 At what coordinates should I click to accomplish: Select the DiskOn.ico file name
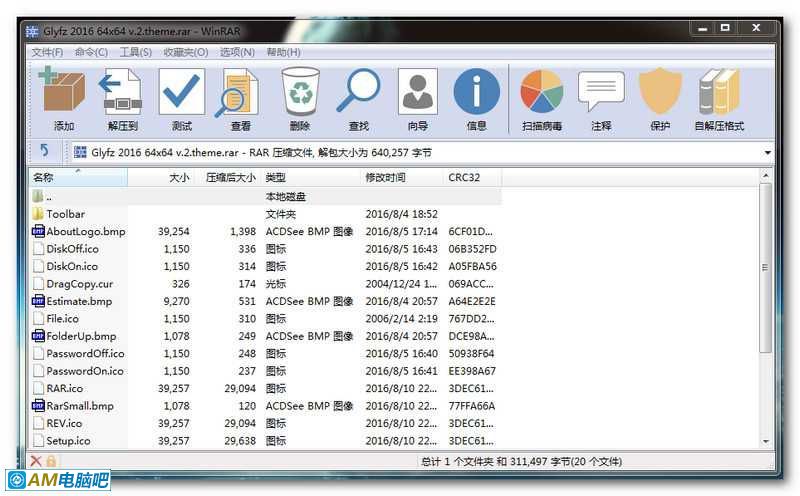tap(72, 266)
